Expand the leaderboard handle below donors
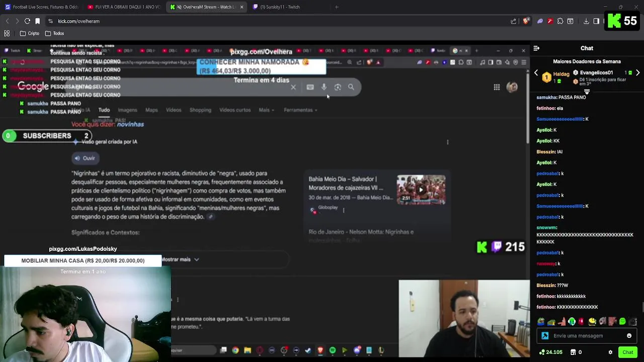The height and width of the screenshot is (362, 644). (587, 92)
